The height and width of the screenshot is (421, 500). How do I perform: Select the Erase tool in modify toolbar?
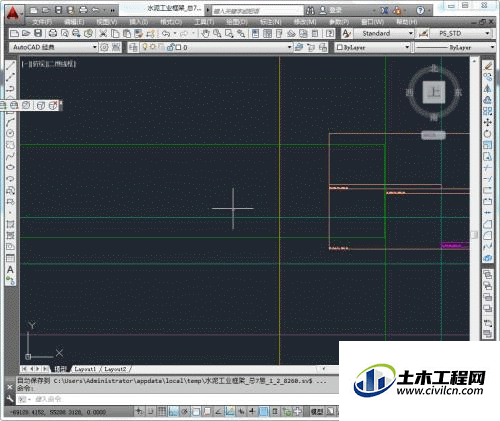coord(488,66)
